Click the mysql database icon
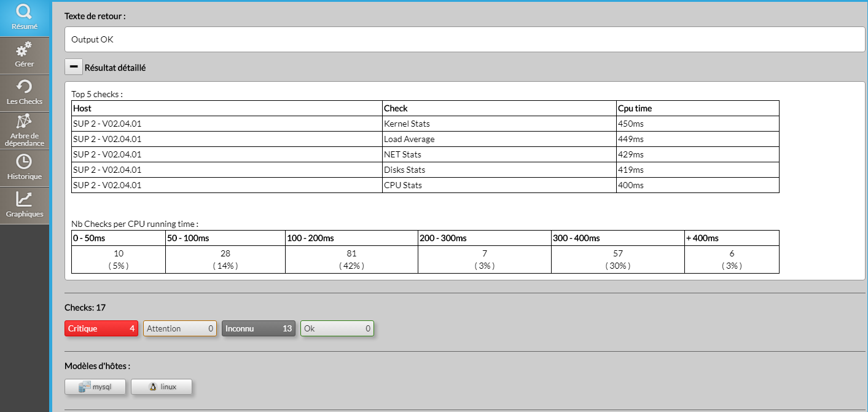Viewport: 868px width, 412px height. point(85,387)
